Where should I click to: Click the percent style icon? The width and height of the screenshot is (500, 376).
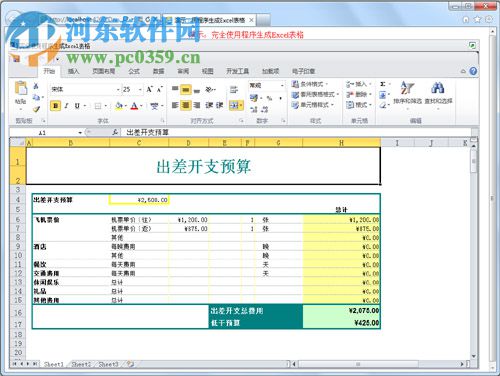point(269,98)
